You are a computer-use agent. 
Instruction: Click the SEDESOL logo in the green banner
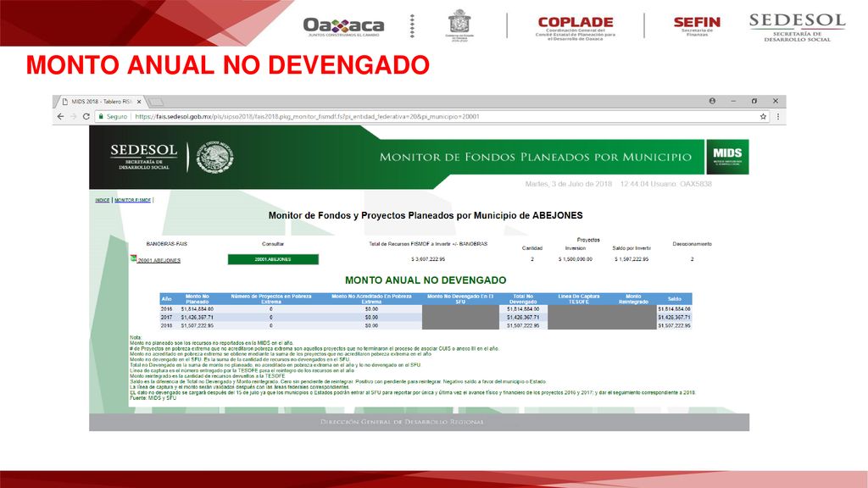(144, 157)
